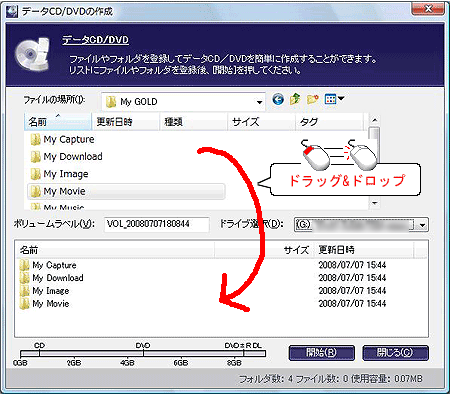Click the 閉じる(C) close button
Screen dimensions: 450x396
click(x=395, y=353)
